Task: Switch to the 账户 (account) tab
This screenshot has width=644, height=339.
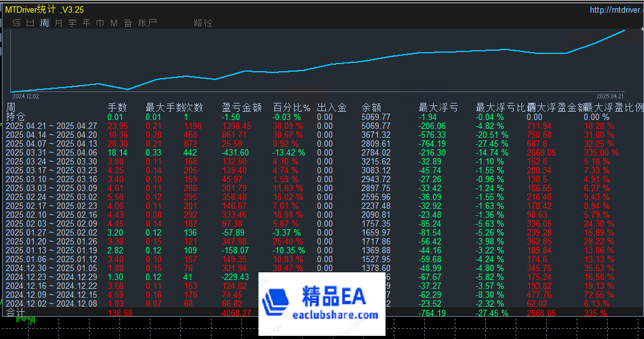Action: (x=147, y=23)
